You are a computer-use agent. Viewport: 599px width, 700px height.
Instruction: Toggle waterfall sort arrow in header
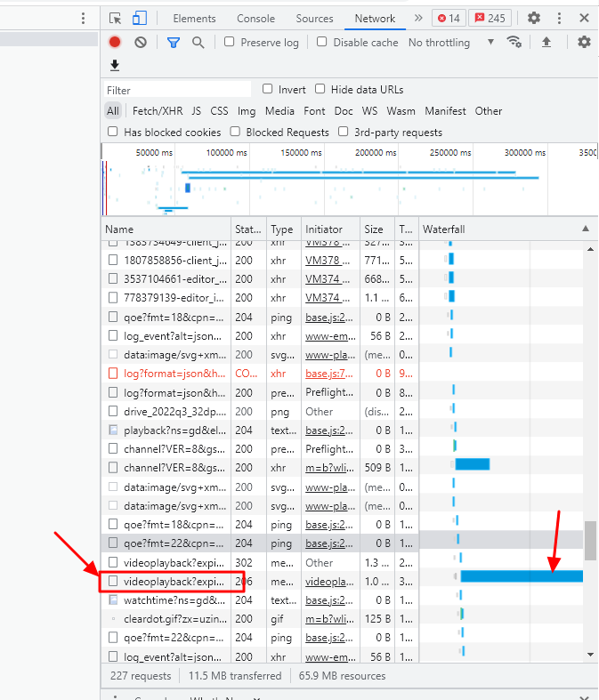585,229
